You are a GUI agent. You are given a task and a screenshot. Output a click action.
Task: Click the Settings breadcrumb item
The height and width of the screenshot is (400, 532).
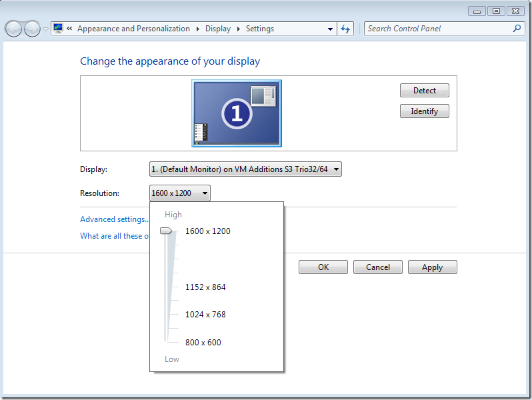[x=260, y=29]
